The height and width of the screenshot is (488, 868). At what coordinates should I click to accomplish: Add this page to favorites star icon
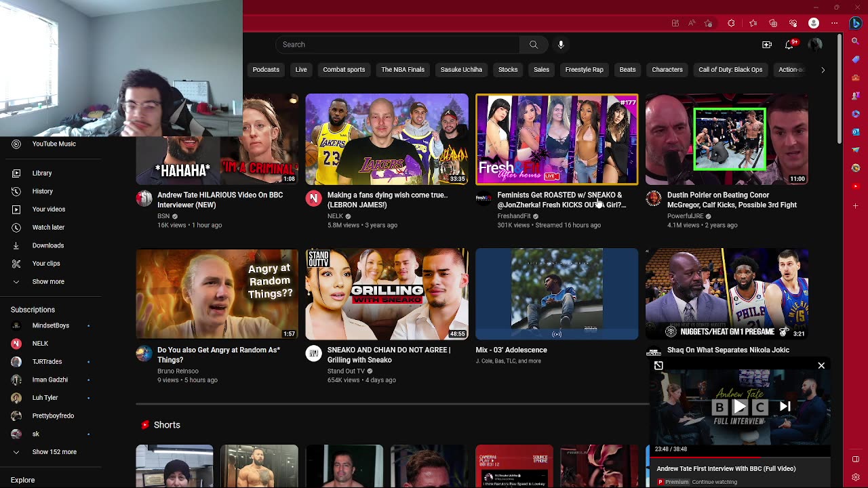click(709, 23)
